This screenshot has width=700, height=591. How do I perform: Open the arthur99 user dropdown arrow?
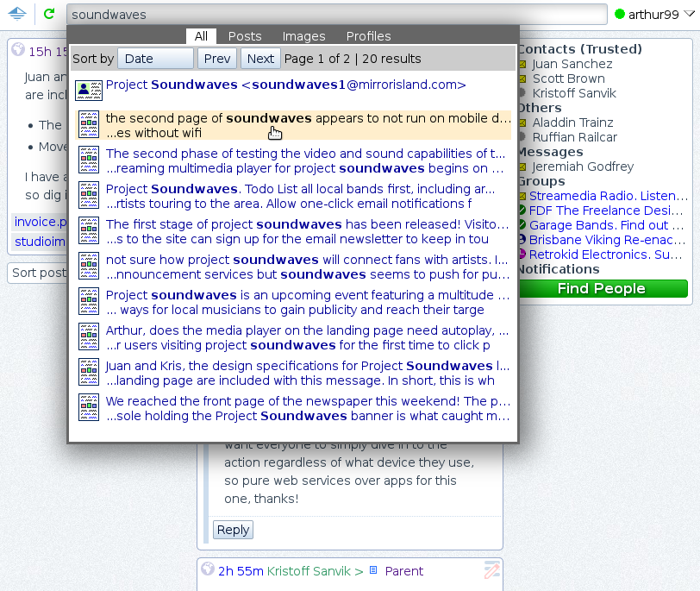click(690, 15)
